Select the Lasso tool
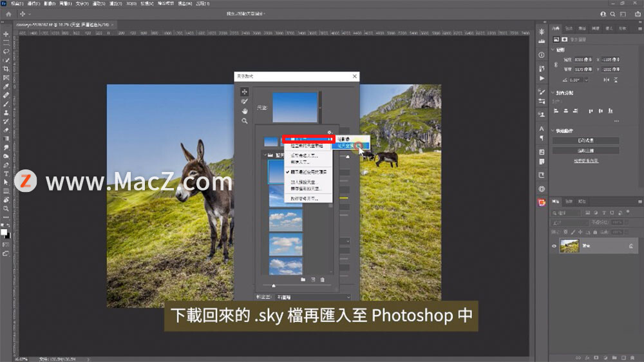Screen dimensions: 644x362 pos(6,52)
